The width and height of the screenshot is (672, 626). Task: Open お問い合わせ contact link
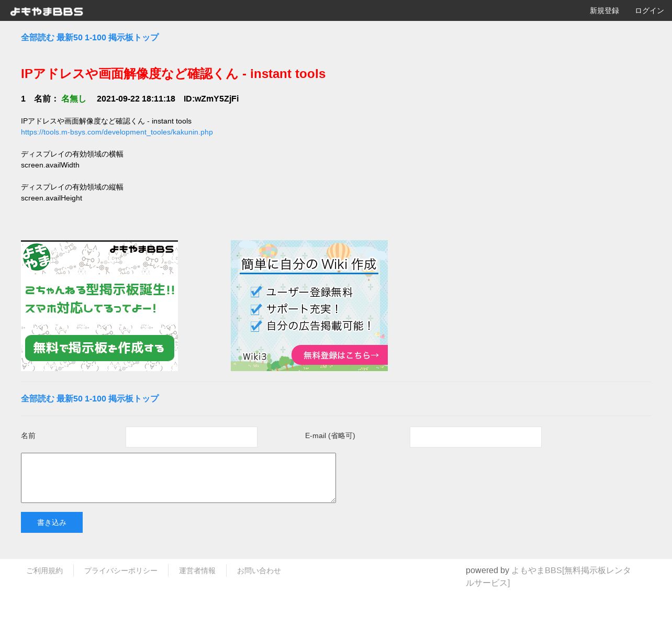pos(259,571)
